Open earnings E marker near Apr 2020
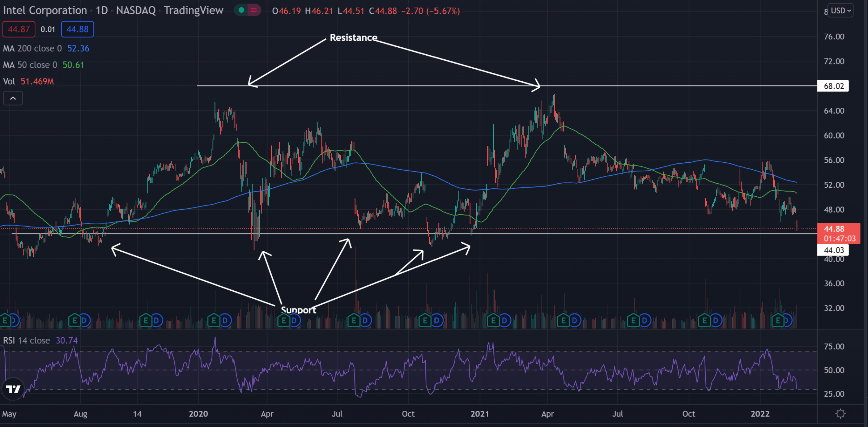Screen dimensions: 868x427 (284, 320)
